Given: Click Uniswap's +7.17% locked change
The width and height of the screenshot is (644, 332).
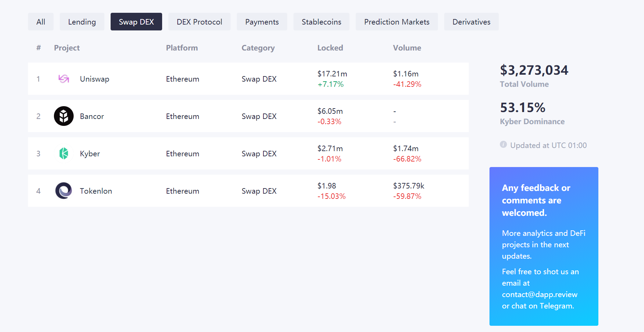Looking at the screenshot, I should [x=330, y=84].
